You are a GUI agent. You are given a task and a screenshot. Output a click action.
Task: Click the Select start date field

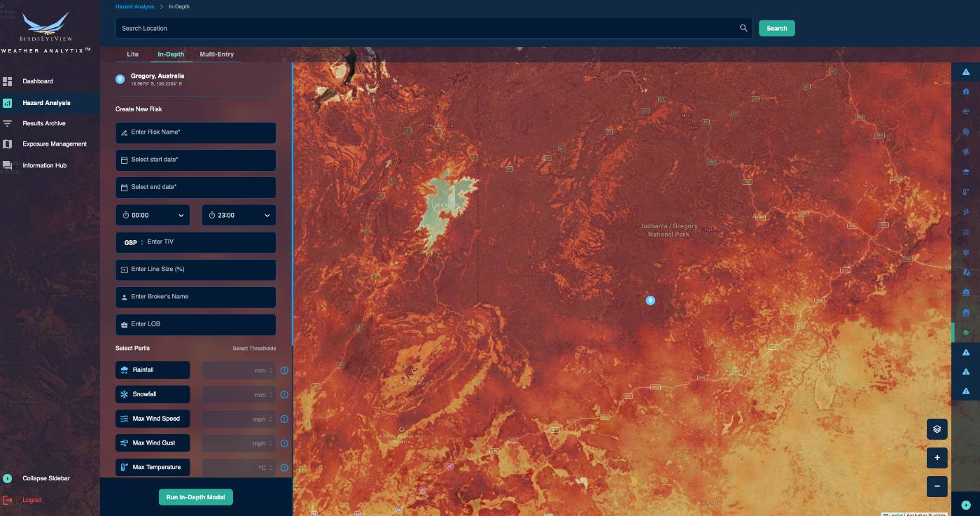point(196,160)
